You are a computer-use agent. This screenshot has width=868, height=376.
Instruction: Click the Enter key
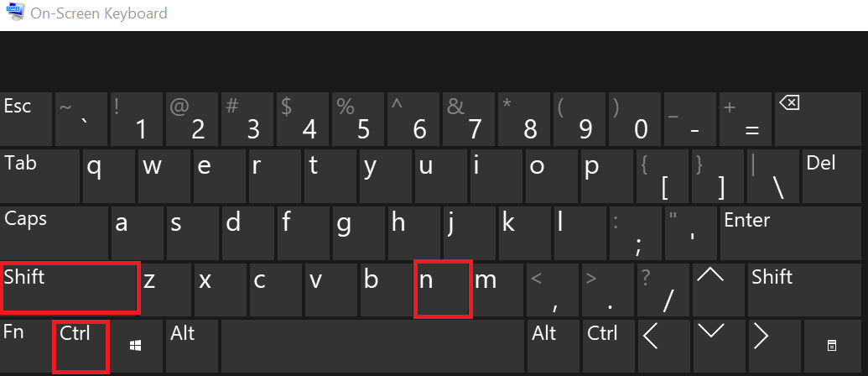pyautogui.click(x=794, y=232)
